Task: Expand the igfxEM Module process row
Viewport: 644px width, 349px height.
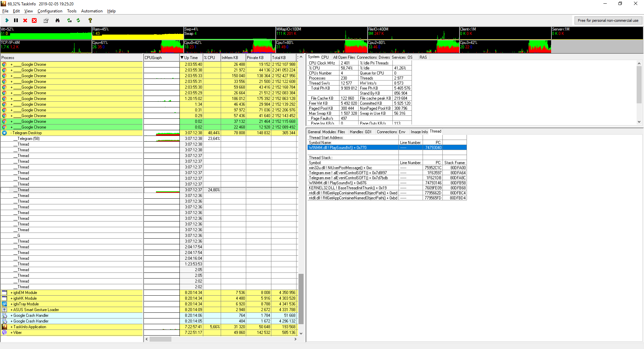Action: [11, 293]
